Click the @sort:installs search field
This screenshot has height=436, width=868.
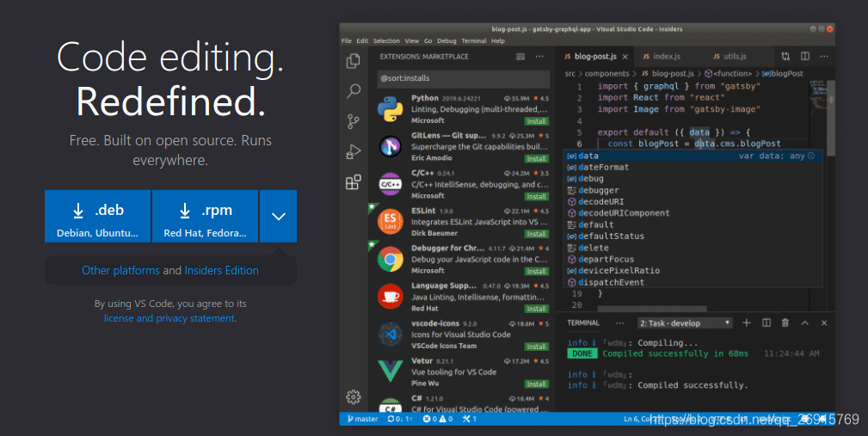[464, 78]
